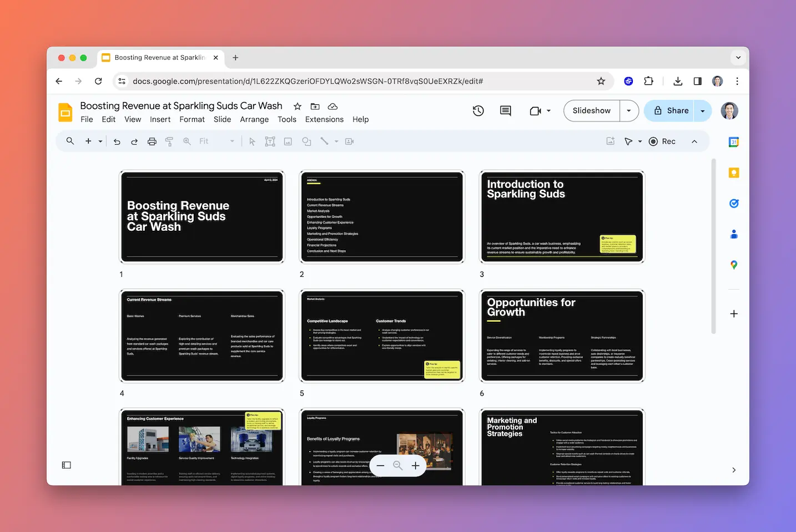Zoom out grid with minus button
This screenshot has width=796, height=532.
[380, 465]
